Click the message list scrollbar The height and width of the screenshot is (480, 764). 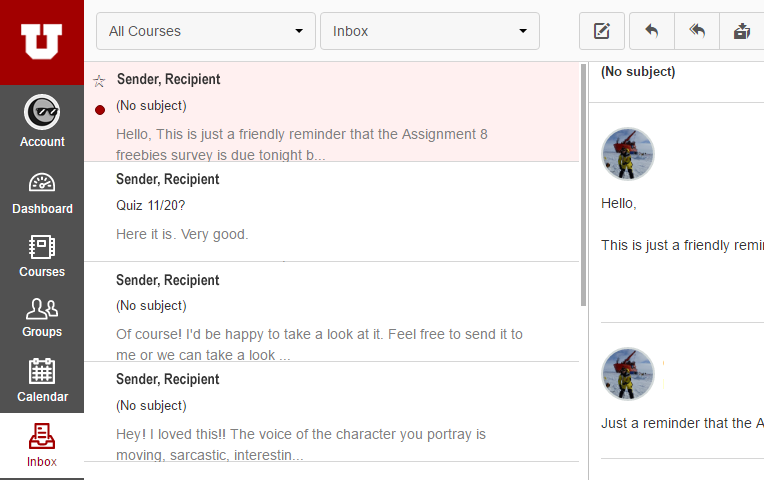point(583,185)
